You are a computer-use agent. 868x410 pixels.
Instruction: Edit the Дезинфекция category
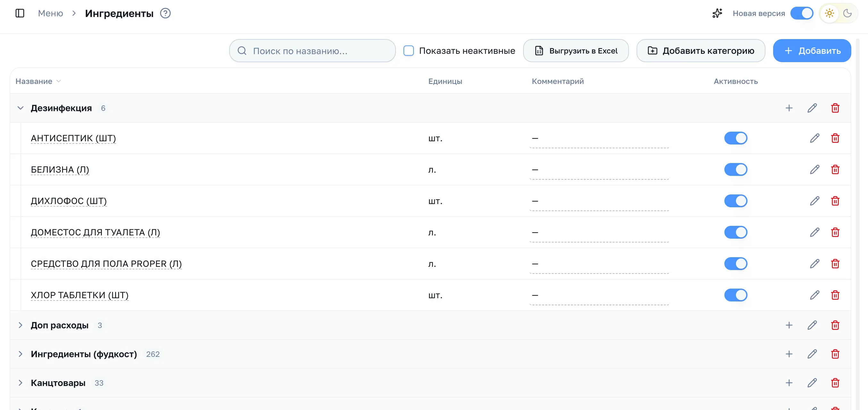coord(812,108)
